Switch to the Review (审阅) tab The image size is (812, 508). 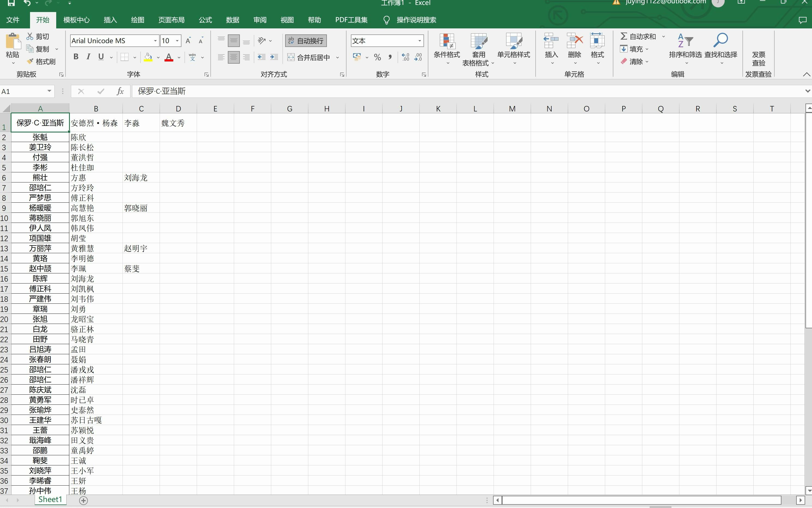click(x=260, y=20)
